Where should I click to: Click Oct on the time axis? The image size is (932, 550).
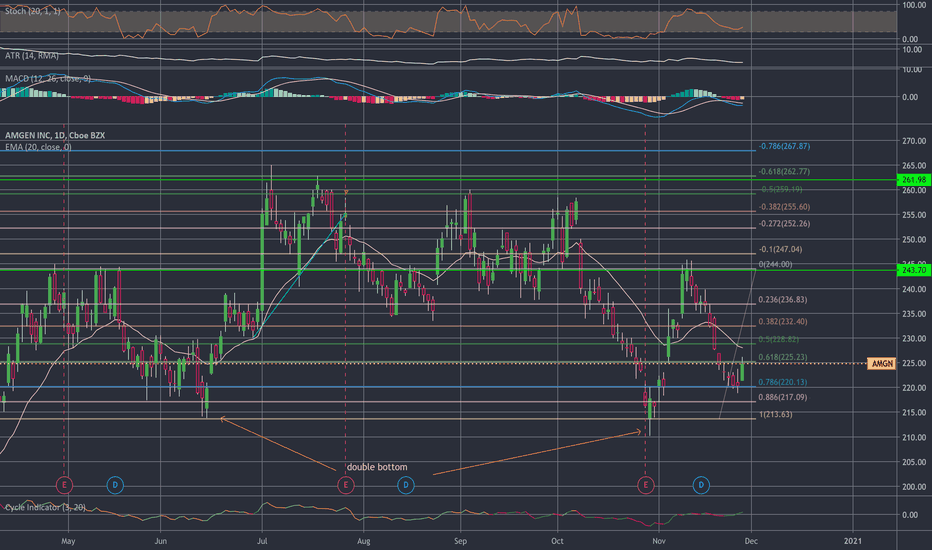coord(558,541)
